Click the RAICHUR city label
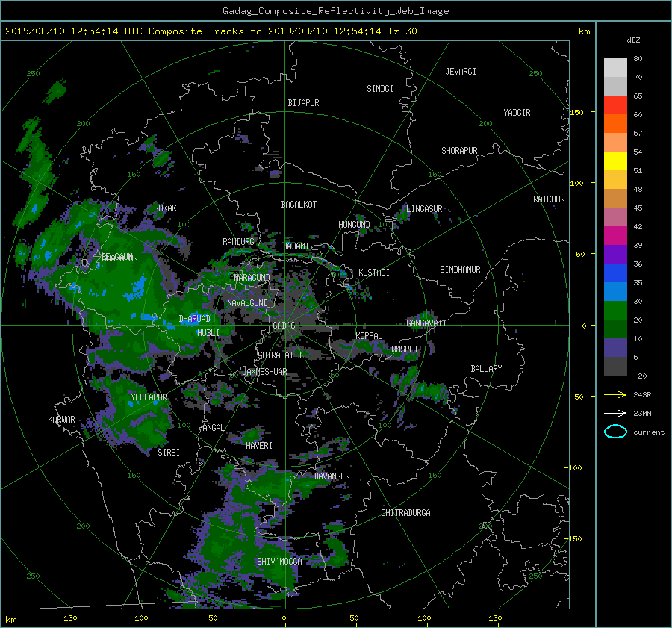 point(549,199)
